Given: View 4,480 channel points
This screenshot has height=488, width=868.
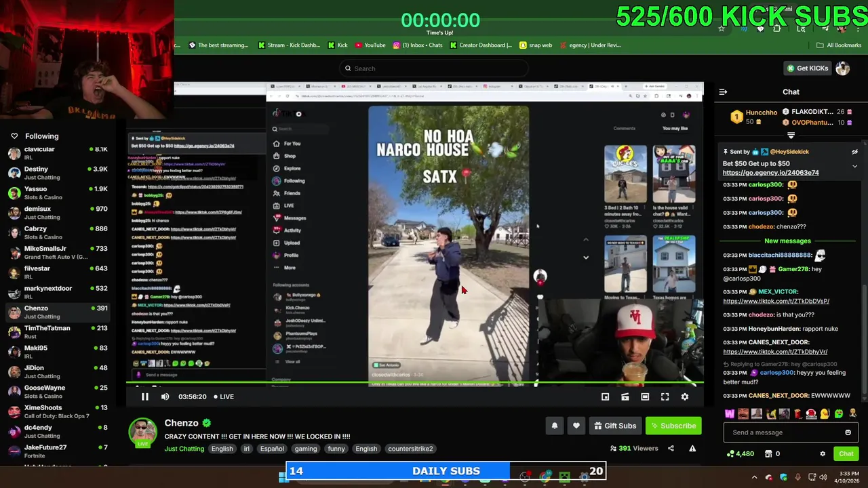Looking at the screenshot, I should (x=740, y=453).
